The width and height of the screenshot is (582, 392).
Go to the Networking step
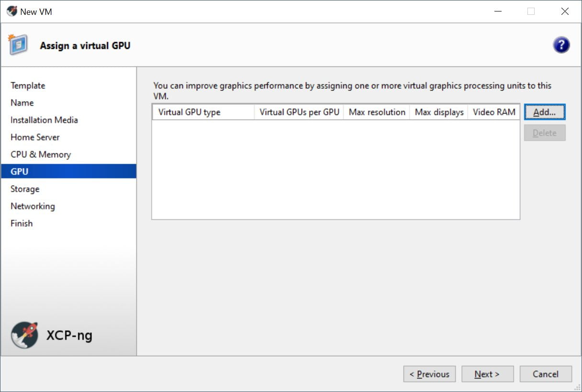pos(33,206)
